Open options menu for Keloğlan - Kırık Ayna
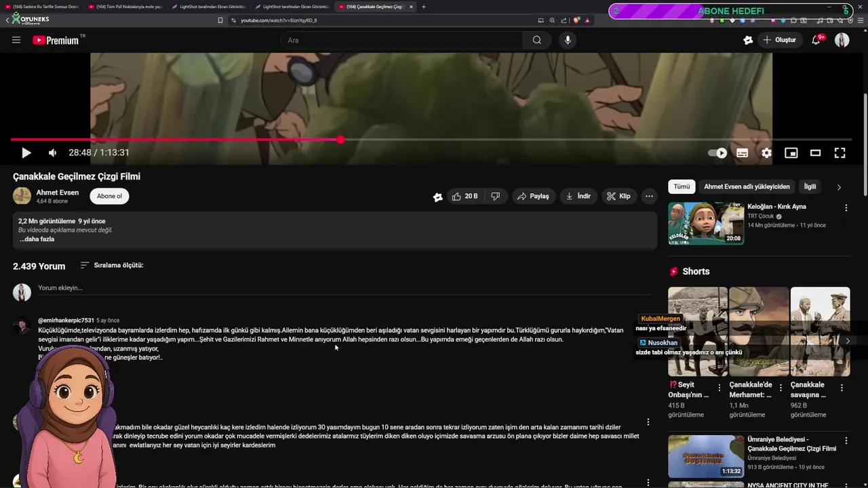 (x=846, y=208)
